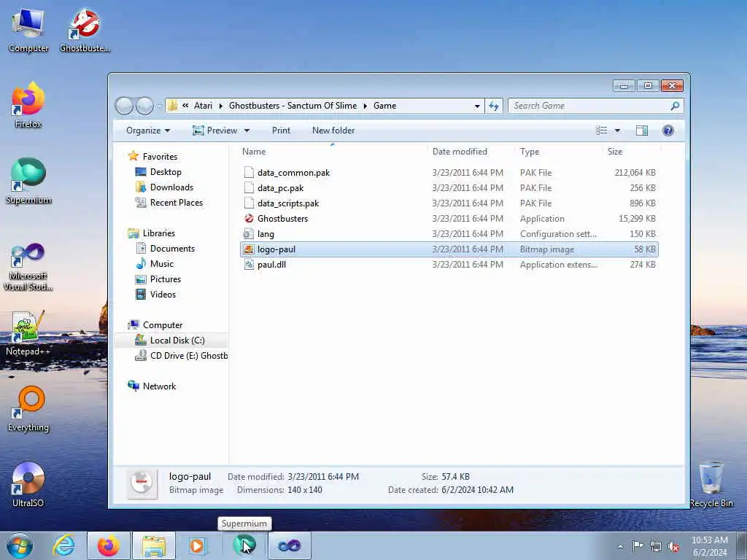Open the view options dropdown arrow
Image resolution: width=747 pixels, height=560 pixels.
click(x=617, y=131)
